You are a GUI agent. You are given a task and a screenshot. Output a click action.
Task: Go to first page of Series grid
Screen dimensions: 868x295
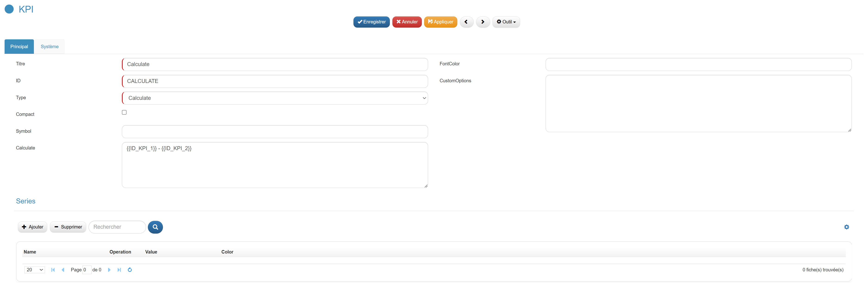[53, 270]
